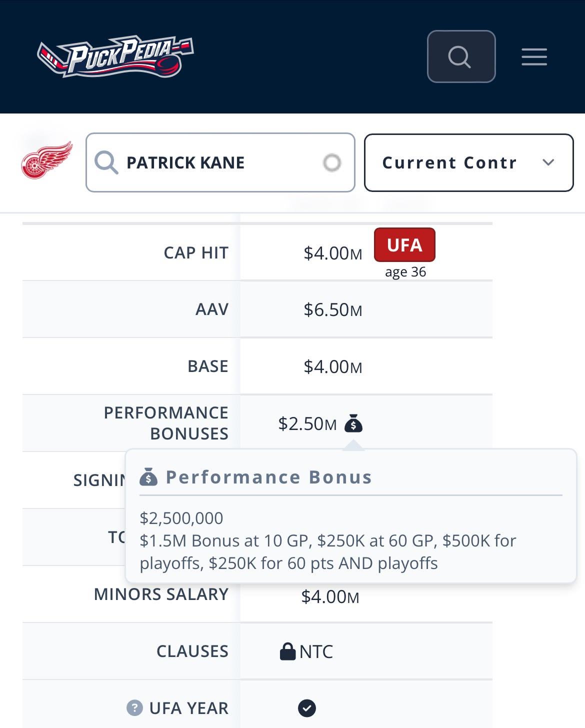Click the NTC clause text
This screenshot has height=728, width=585.
(x=316, y=651)
